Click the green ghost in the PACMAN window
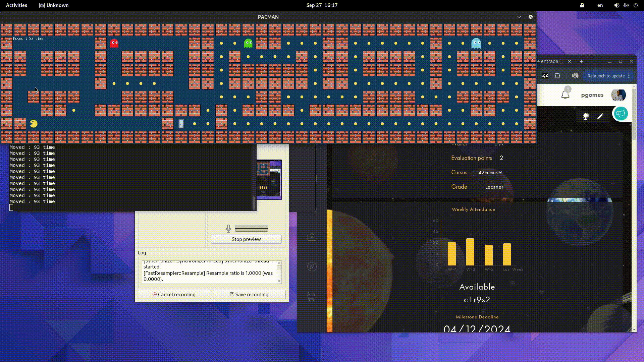644x362 pixels. pyautogui.click(x=248, y=43)
